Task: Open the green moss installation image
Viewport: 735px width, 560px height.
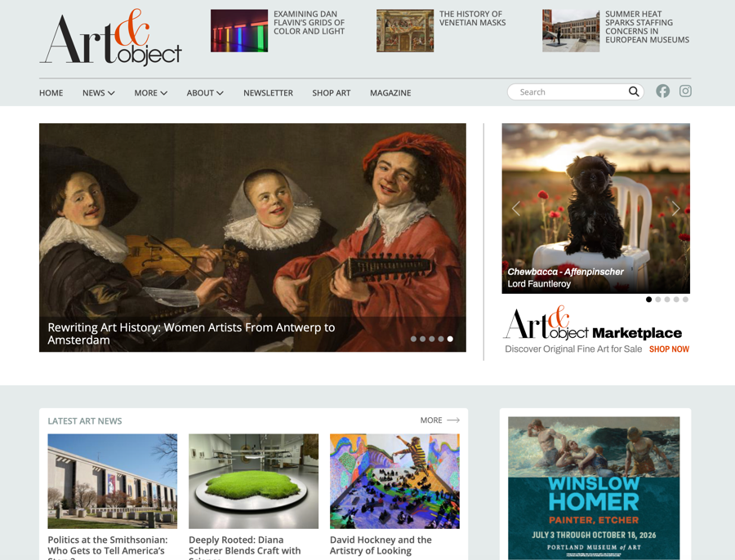Action: 254,482
